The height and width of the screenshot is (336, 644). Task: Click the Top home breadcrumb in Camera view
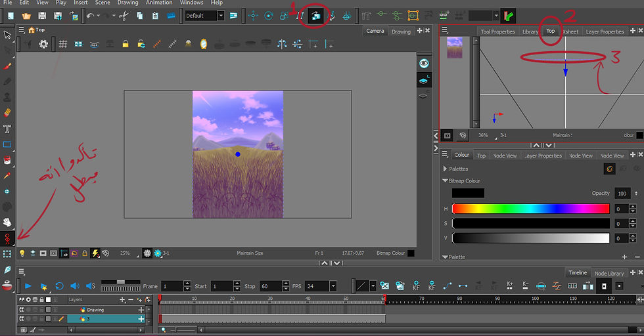click(x=37, y=30)
